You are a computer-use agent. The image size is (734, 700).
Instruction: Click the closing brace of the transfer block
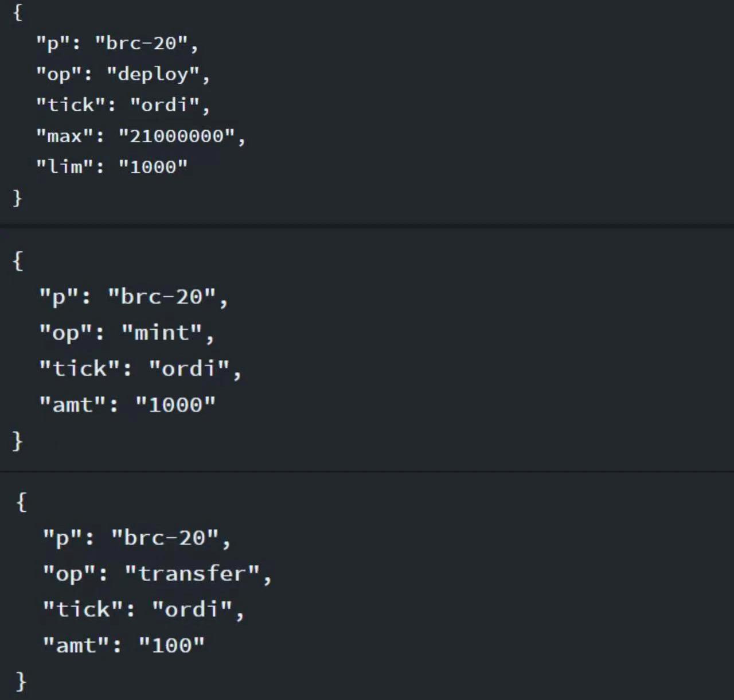[x=21, y=681]
